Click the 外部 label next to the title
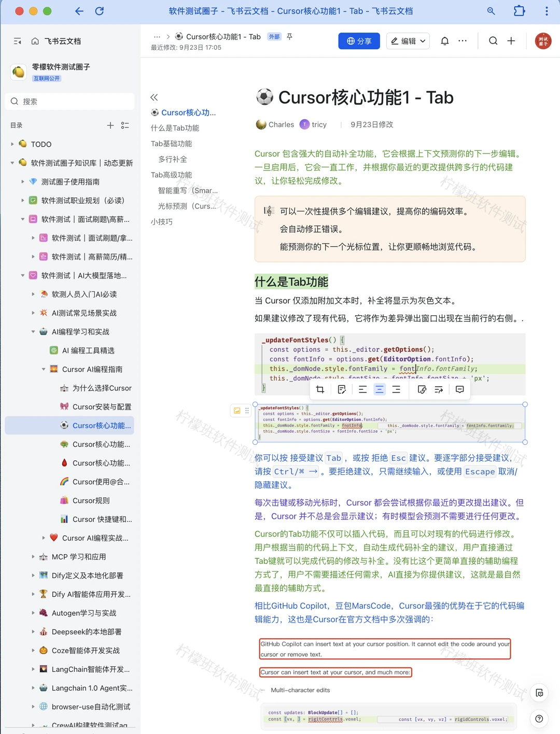This screenshot has width=560, height=734. (x=275, y=37)
